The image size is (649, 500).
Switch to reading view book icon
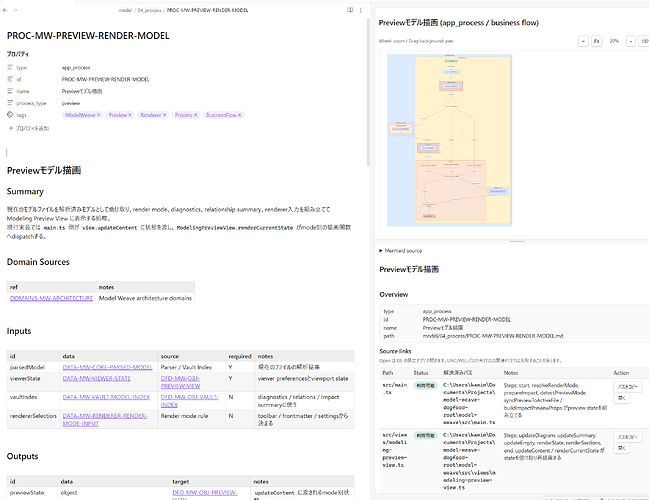[350, 10]
